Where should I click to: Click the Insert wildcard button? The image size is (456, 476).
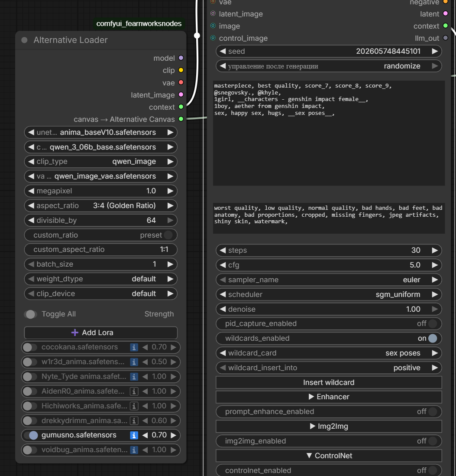tap(329, 382)
